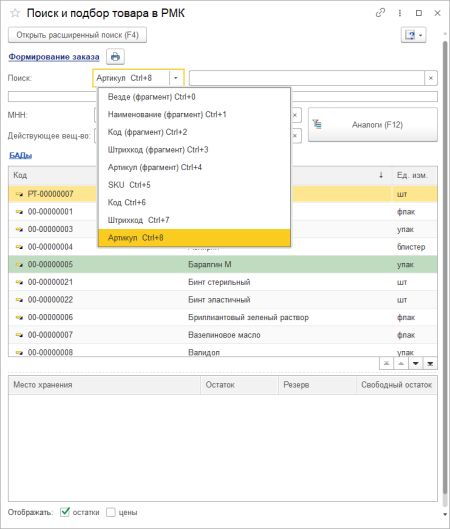Viewport: 450px width, 529px height.
Task: Select the row 00-00000021 Бинт стерильный
Action: click(x=223, y=282)
